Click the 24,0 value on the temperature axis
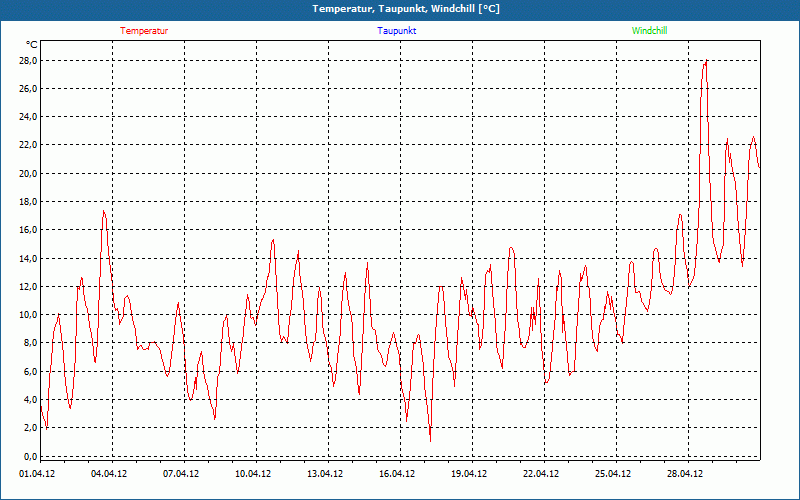800x500 pixels. pyautogui.click(x=28, y=117)
